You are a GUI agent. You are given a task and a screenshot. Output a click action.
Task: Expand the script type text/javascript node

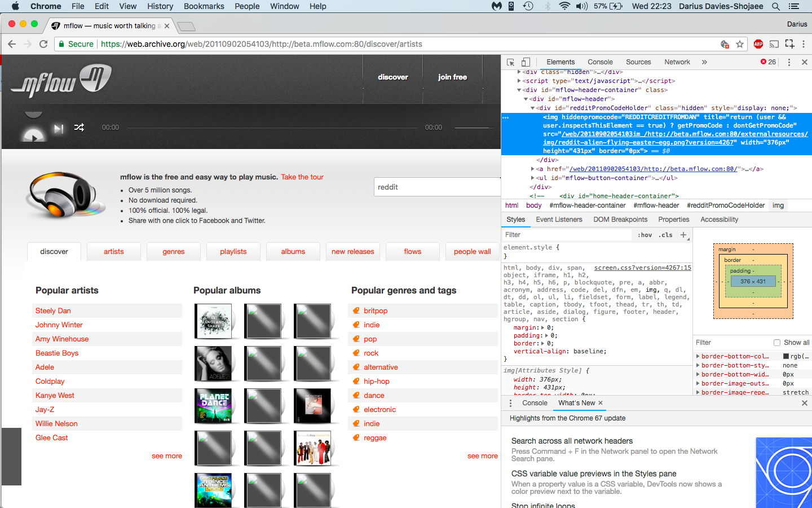tap(519, 81)
